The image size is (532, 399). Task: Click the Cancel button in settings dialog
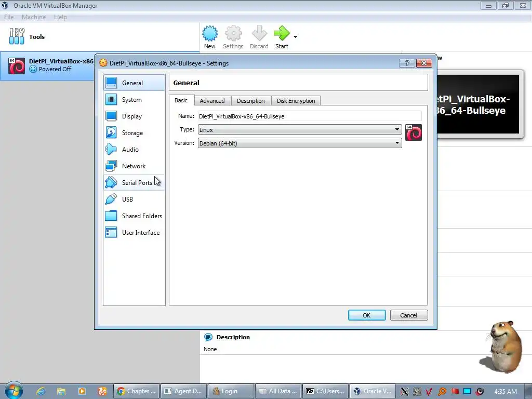[409, 315]
